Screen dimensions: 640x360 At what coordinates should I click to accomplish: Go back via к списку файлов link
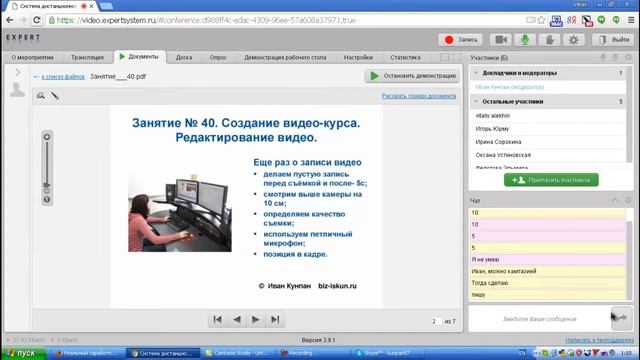[63, 76]
